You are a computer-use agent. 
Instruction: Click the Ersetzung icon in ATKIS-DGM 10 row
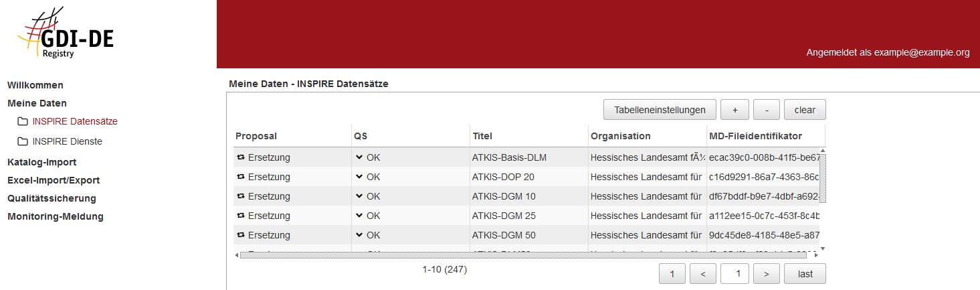[x=241, y=197]
